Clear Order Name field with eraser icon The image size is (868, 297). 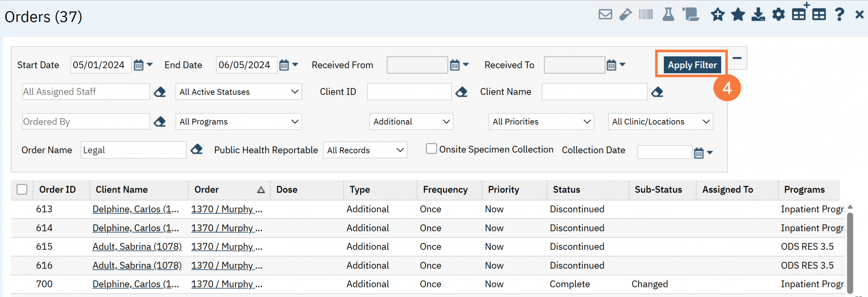197,150
